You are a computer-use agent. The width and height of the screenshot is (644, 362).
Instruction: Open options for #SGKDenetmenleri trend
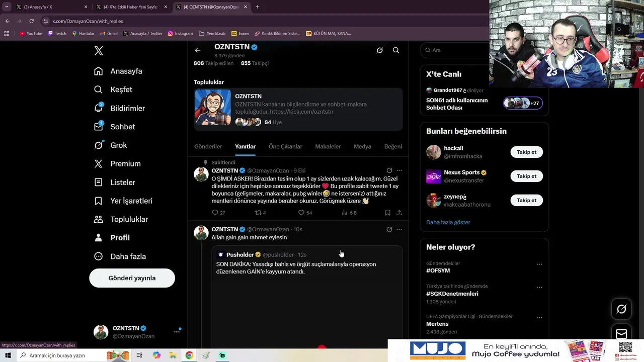click(539, 287)
